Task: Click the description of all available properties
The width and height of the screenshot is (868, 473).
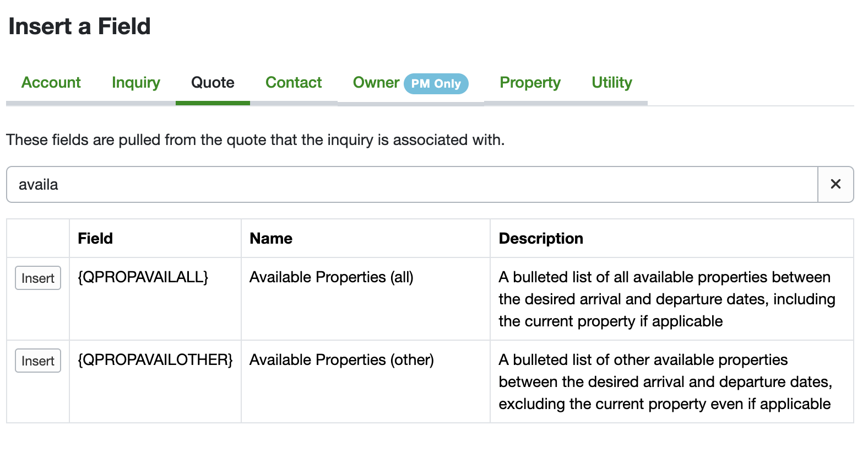Action: pyautogui.click(x=666, y=299)
